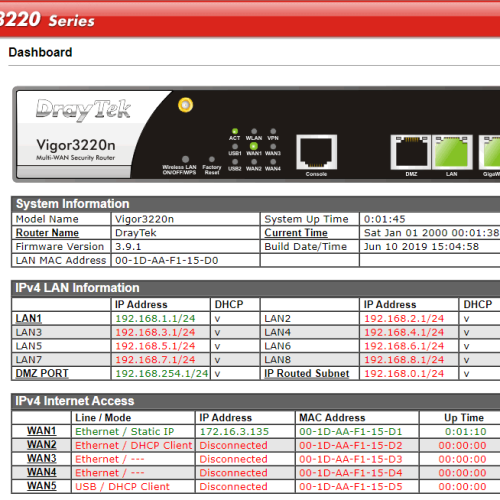Open WAN3 settings link

pyautogui.click(x=42, y=459)
